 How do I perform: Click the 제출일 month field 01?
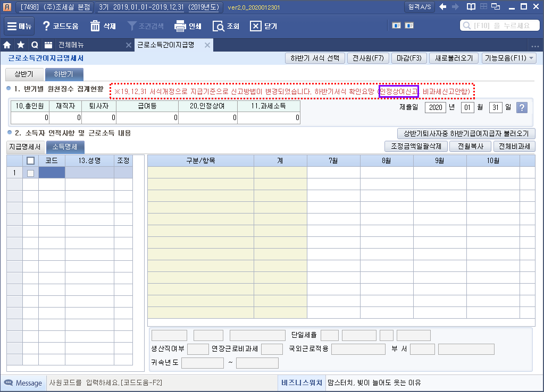(467, 107)
